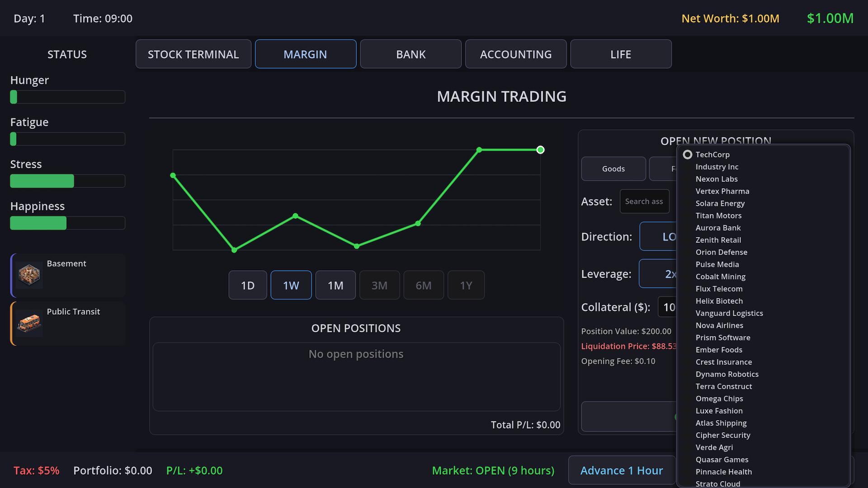Switch to the Stock Terminal tab
The image size is (868, 488).
tap(193, 54)
